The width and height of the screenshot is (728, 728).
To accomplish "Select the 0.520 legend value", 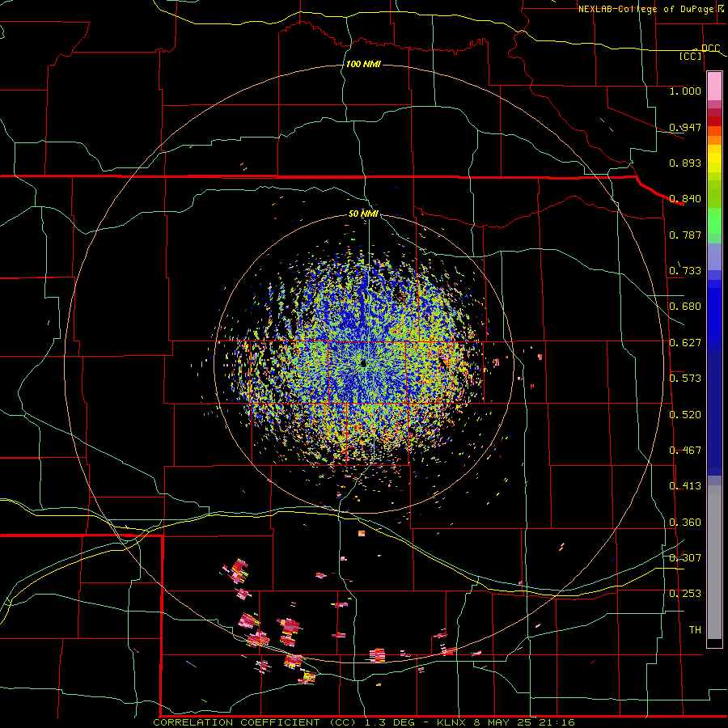I will point(685,415).
